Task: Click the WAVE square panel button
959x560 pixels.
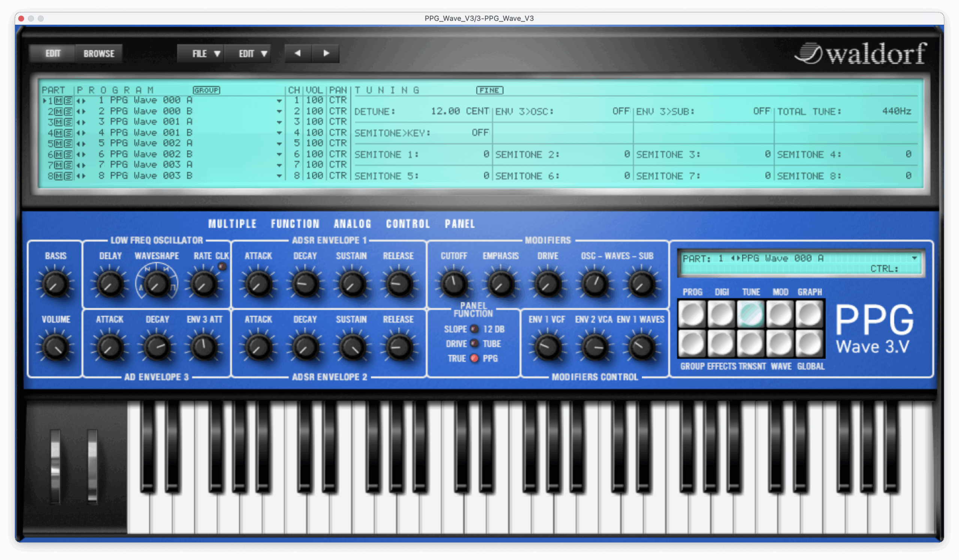Action: [780, 343]
